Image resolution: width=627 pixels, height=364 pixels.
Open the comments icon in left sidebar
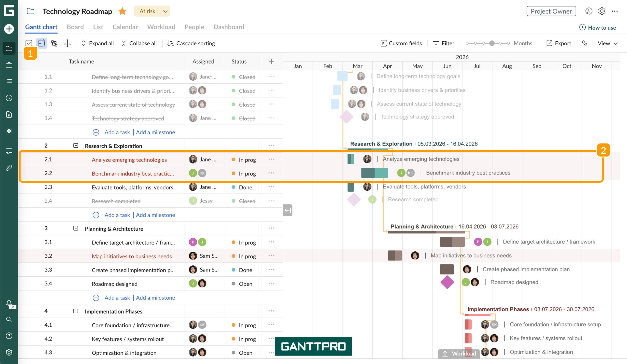point(9,151)
